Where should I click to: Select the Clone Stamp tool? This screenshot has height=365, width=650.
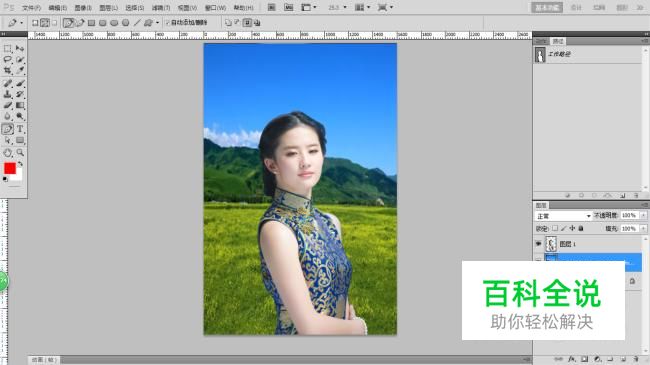point(7,94)
